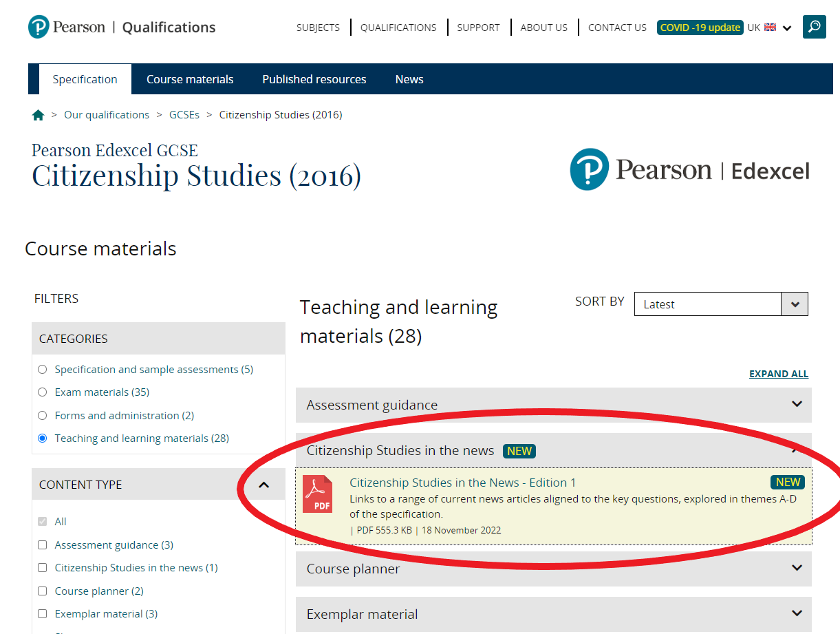This screenshot has width=840, height=634.
Task: Tick the Exemplar material (3) checkbox
Action: (43, 614)
